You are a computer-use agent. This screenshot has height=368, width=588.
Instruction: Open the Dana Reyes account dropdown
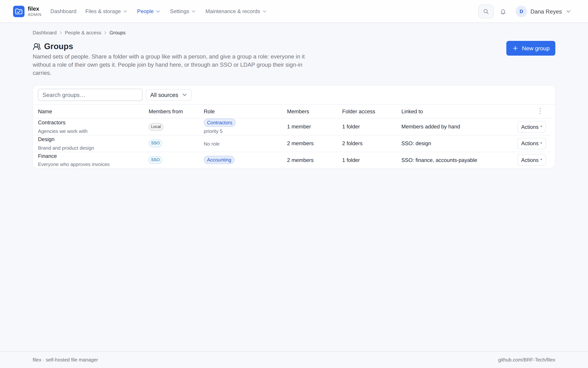point(543,11)
